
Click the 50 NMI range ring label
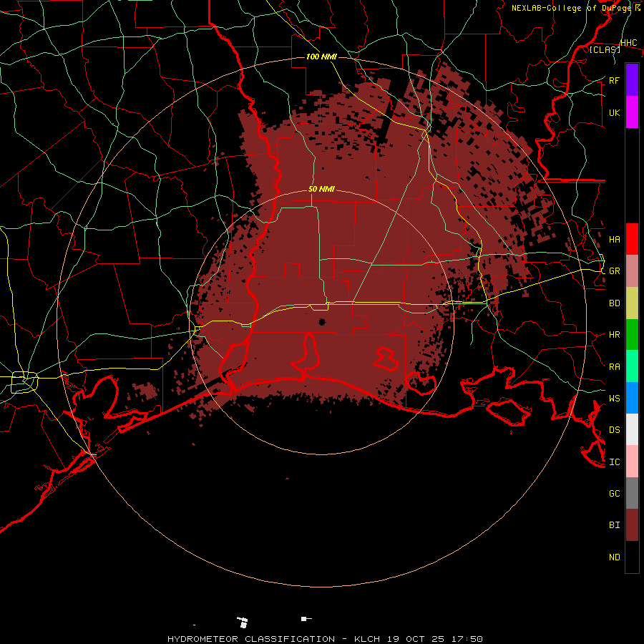click(321, 190)
